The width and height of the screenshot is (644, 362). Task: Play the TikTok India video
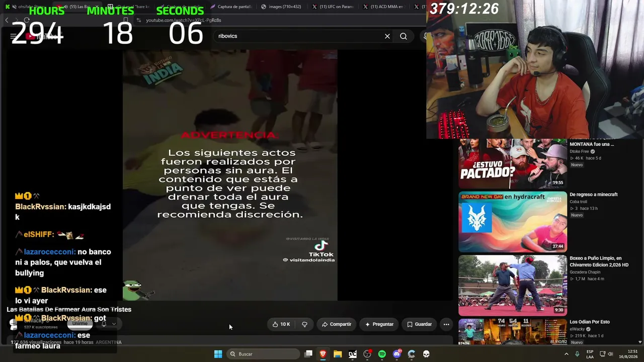tap(230, 175)
